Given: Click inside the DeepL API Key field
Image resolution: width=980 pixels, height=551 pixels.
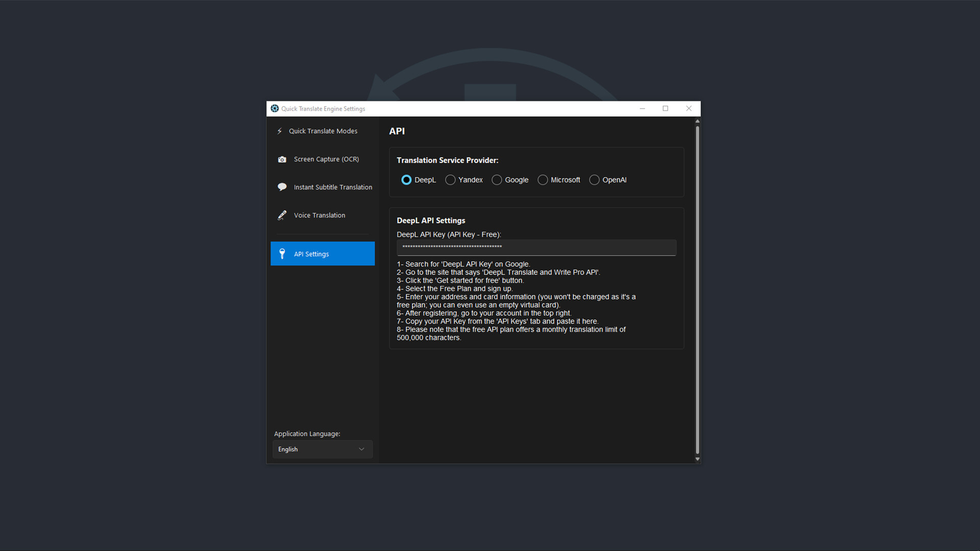Looking at the screenshot, I should click(536, 247).
